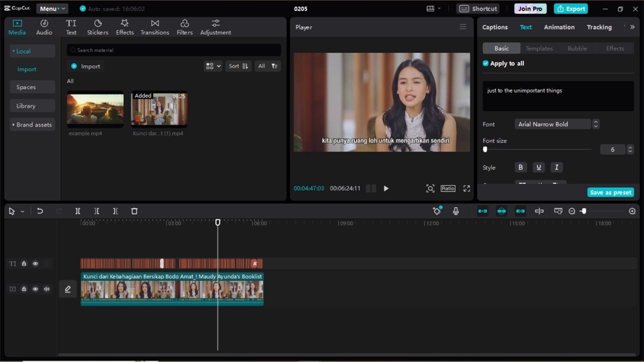Toggle the Apply to all checkbox
Screen dimensions: 644x362
(x=486, y=64)
